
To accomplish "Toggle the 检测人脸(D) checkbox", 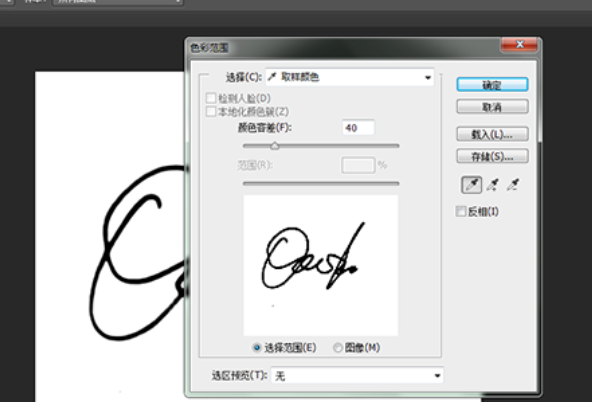I will pyautogui.click(x=211, y=98).
